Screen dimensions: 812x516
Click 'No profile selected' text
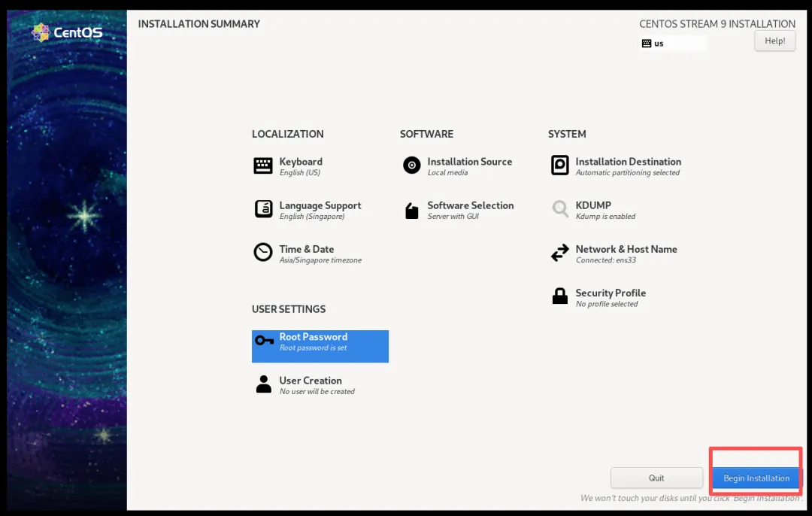[x=607, y=304]
